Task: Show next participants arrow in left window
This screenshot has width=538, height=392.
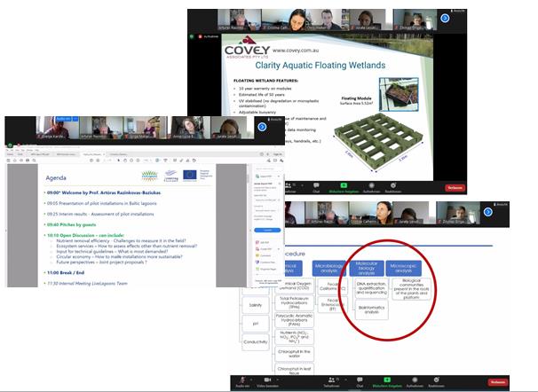Action: click(262, 127)
